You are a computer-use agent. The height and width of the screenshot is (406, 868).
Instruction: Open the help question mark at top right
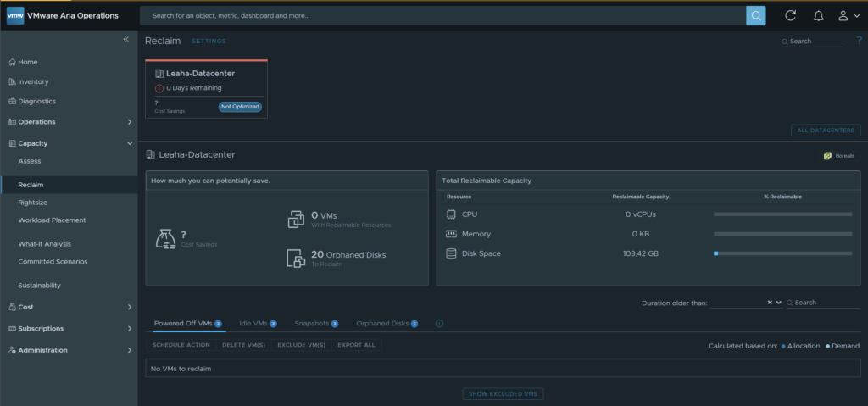point(860,40)
